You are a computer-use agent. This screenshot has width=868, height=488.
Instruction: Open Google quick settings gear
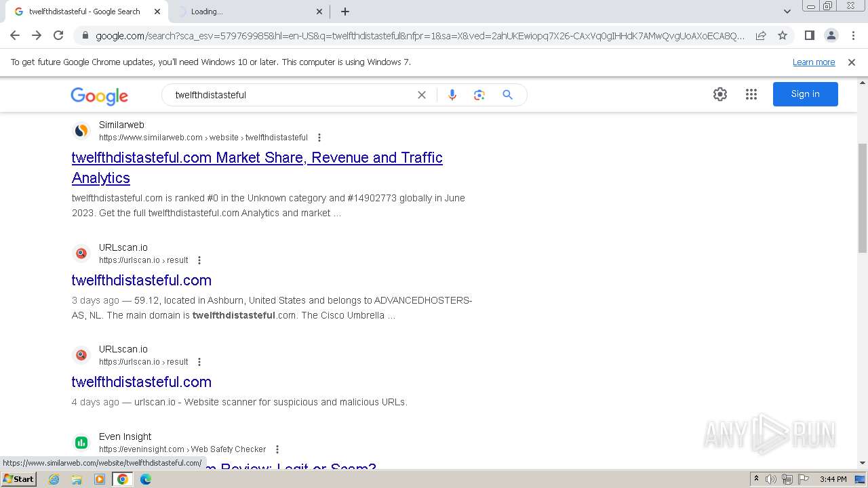click(720, 94)
